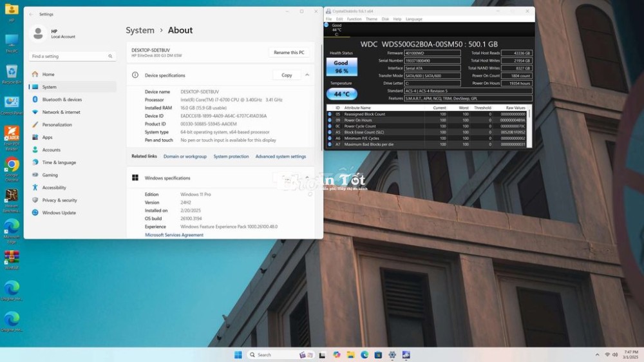Collapse the Device specifications section

[307, 75]
